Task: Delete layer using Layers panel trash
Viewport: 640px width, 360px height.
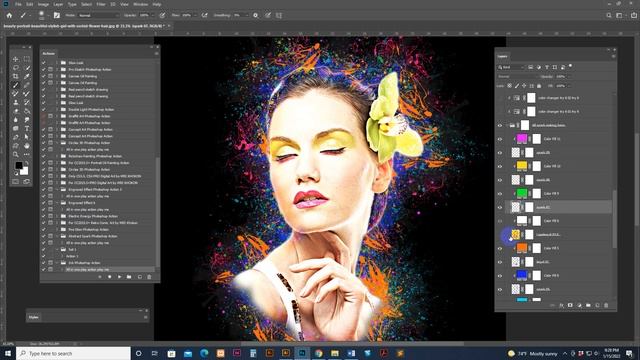Action: click(x=606, y=305)
